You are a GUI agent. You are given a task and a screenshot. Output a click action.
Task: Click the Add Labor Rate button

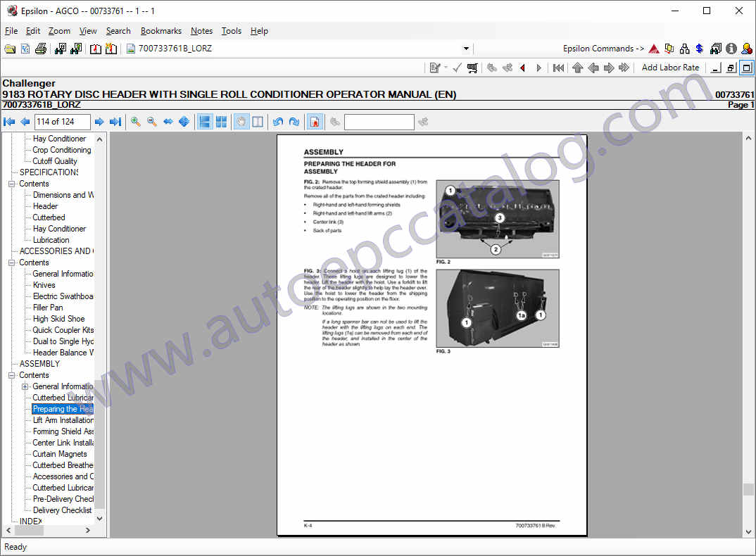click(x=670, y=68)
